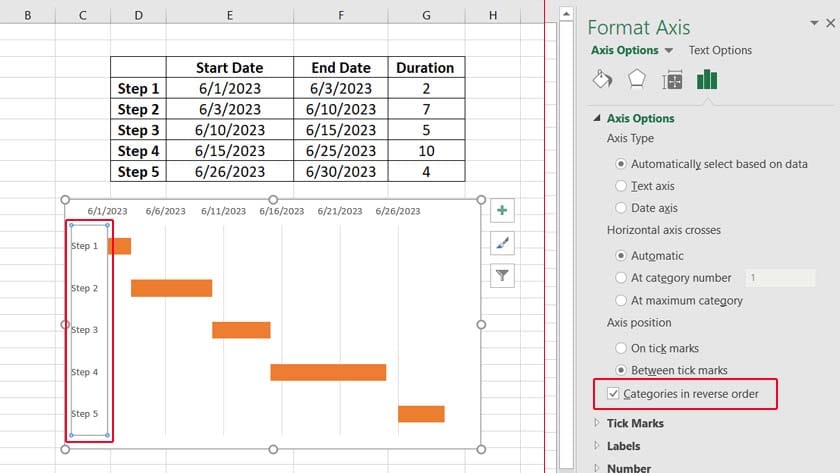Open the Effects pentagon icon

coord(636,79)
